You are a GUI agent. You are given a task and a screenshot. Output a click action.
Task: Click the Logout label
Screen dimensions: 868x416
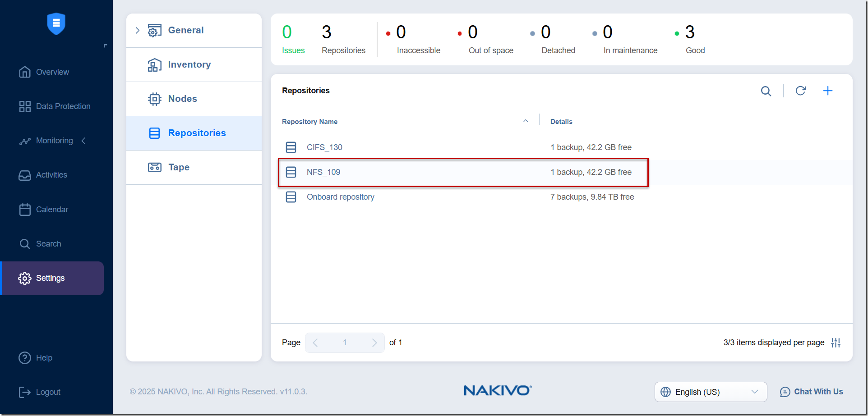pos(48,392)
